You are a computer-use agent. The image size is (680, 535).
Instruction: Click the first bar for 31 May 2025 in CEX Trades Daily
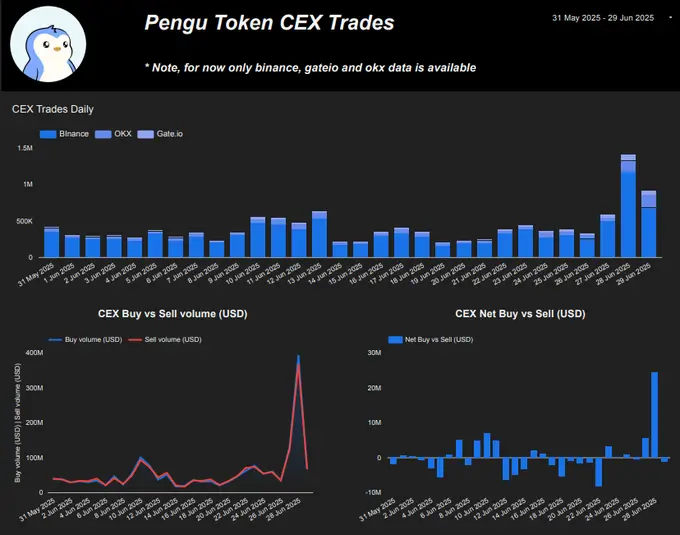(x=51, y=242)
